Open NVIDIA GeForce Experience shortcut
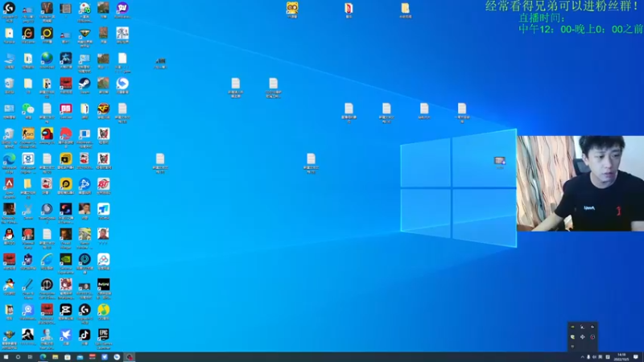 tap(66, 259)
